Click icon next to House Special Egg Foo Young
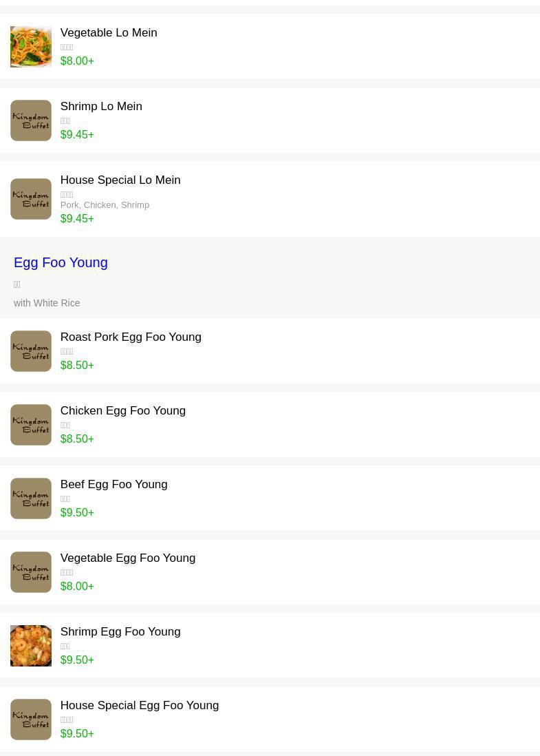 31,720
